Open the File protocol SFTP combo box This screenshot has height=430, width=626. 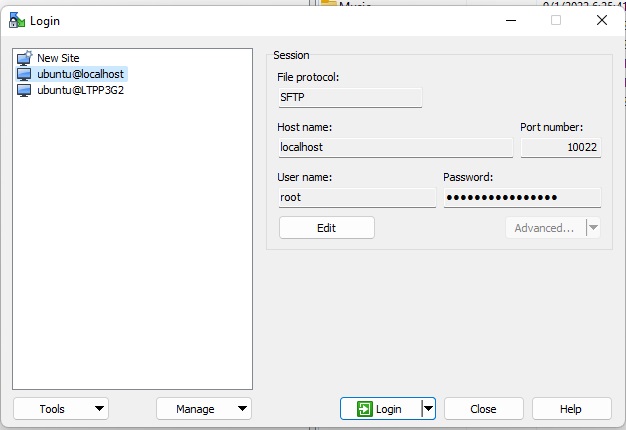tap(350, 97)
